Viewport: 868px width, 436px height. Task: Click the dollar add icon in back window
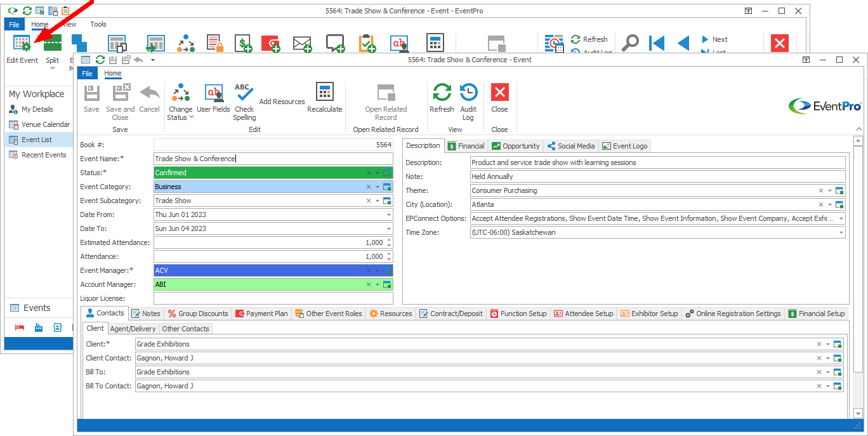pos(244,43)
